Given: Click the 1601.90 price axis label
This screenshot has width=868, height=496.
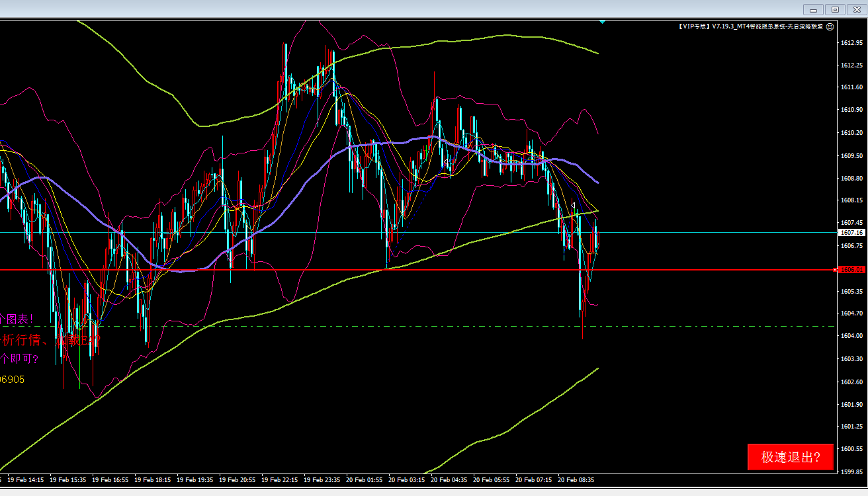Looking at the screenshot, I should (x=851, y=405).
